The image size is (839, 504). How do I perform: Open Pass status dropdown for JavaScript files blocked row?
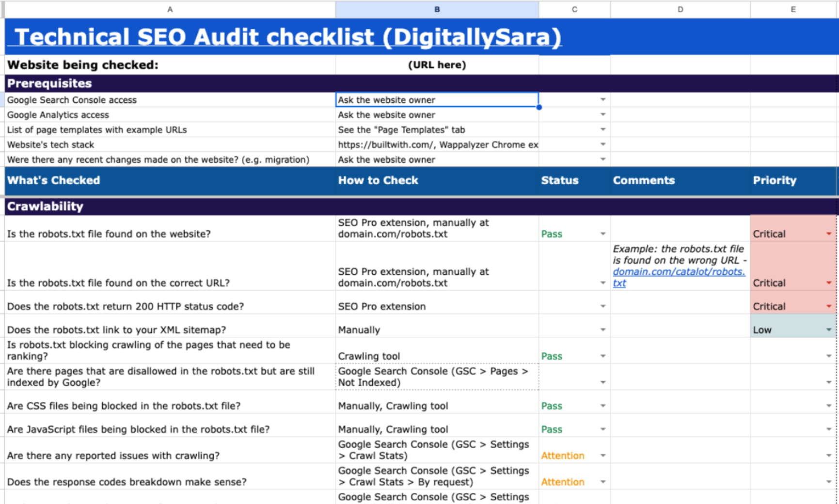pos(603,429)
